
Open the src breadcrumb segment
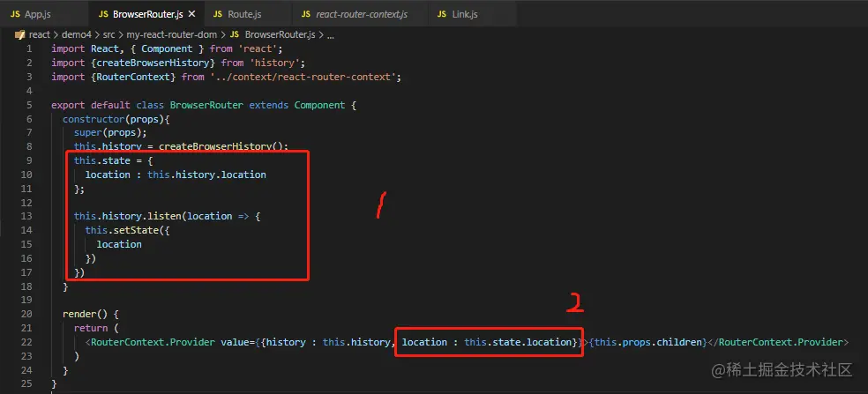(108, 34)
